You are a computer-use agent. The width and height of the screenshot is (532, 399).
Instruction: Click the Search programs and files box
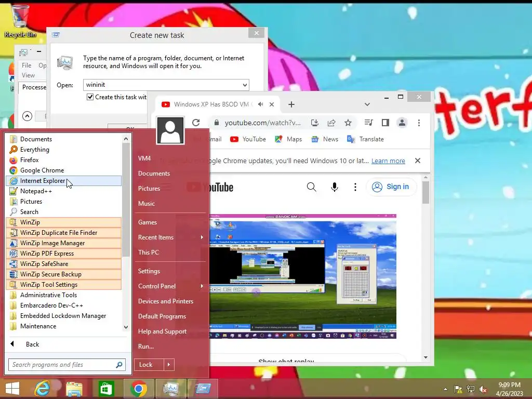tap(67, 365)
